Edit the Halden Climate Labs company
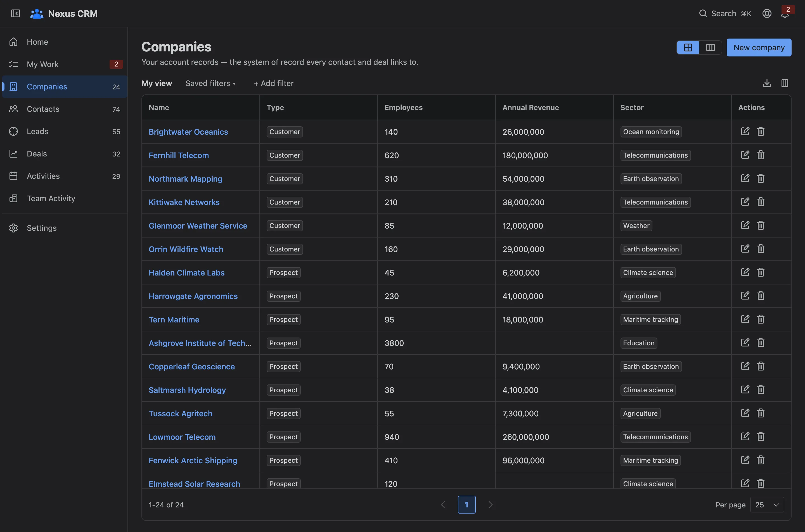The width and height of the screenshot is (805, 532). coord(745,272)
